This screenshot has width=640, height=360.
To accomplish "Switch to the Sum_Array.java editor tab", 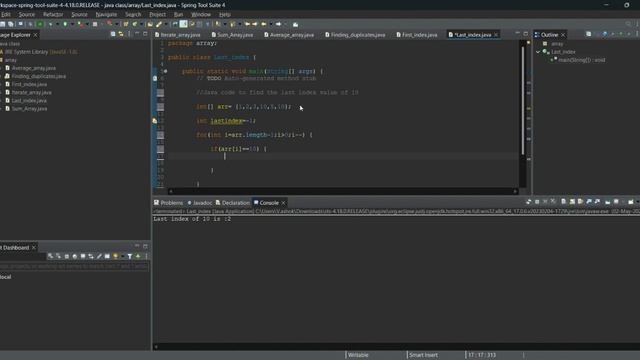I will tap(233, 35).
